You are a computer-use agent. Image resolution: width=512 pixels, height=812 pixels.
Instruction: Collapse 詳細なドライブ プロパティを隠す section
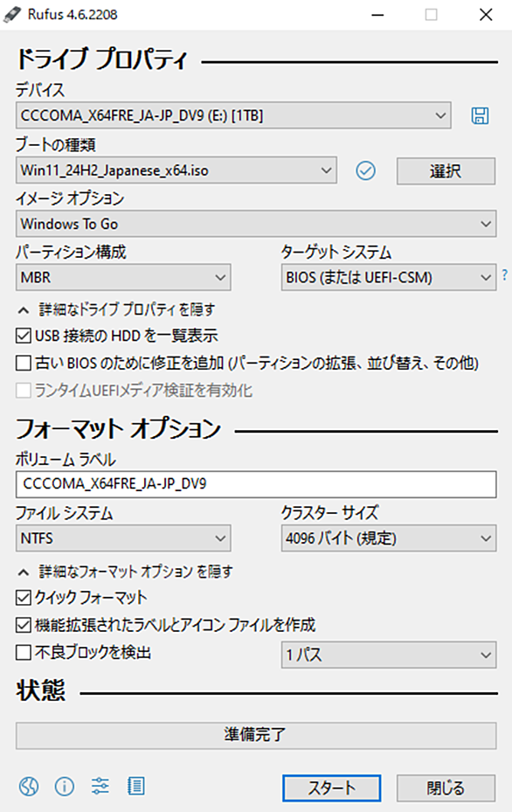[117, 309]
